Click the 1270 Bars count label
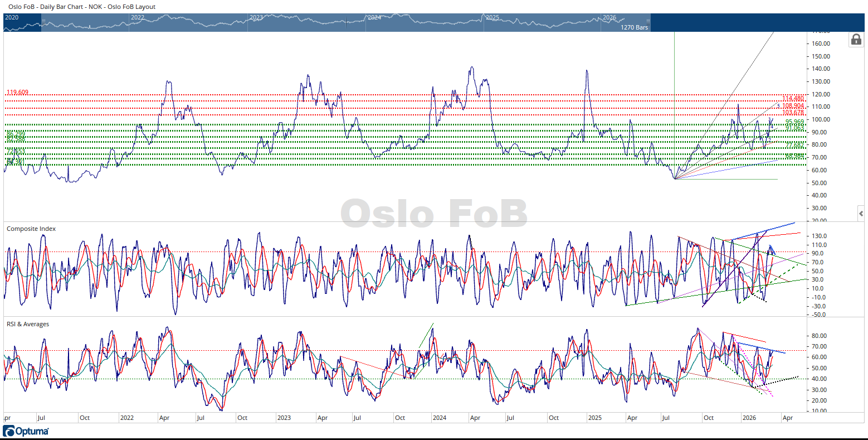The width and height of the screenshot is (868, 440). pos(634,27)
